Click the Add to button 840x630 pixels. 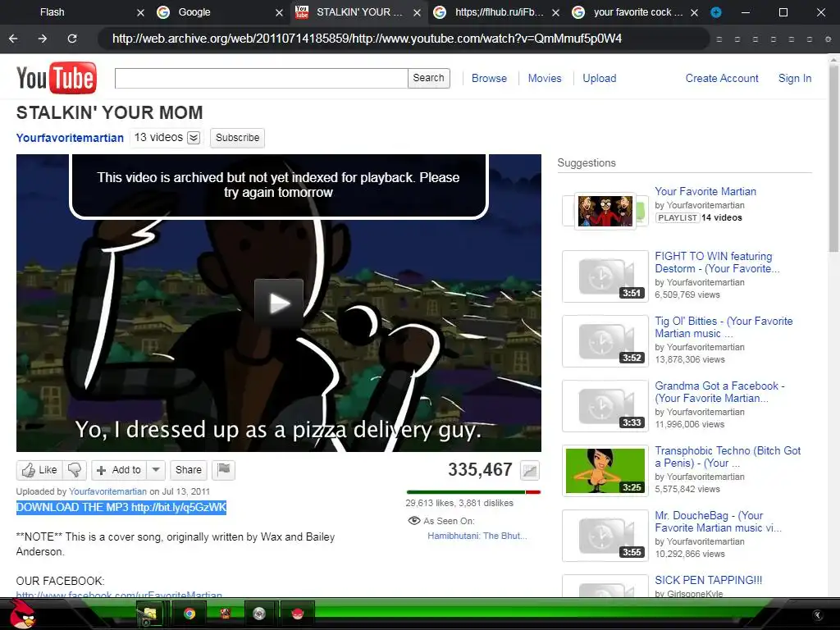tap(119, 470)
